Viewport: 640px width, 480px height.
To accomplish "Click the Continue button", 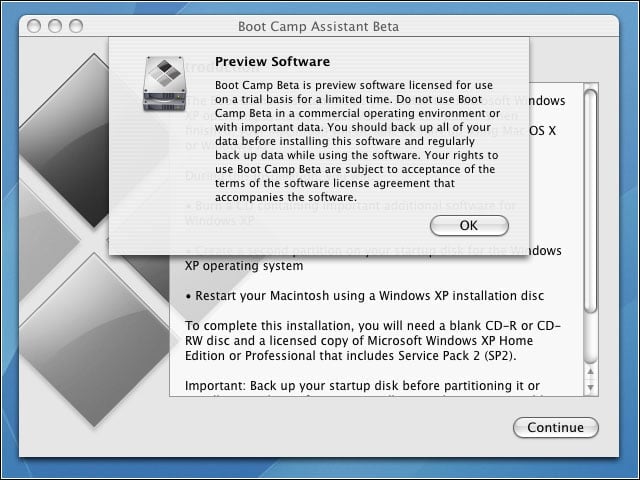I will pyautogui.click(x=556, y=427).
